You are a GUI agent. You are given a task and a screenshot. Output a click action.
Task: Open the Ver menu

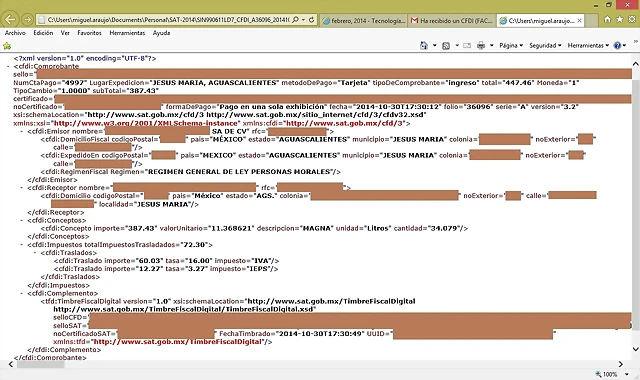65,33
